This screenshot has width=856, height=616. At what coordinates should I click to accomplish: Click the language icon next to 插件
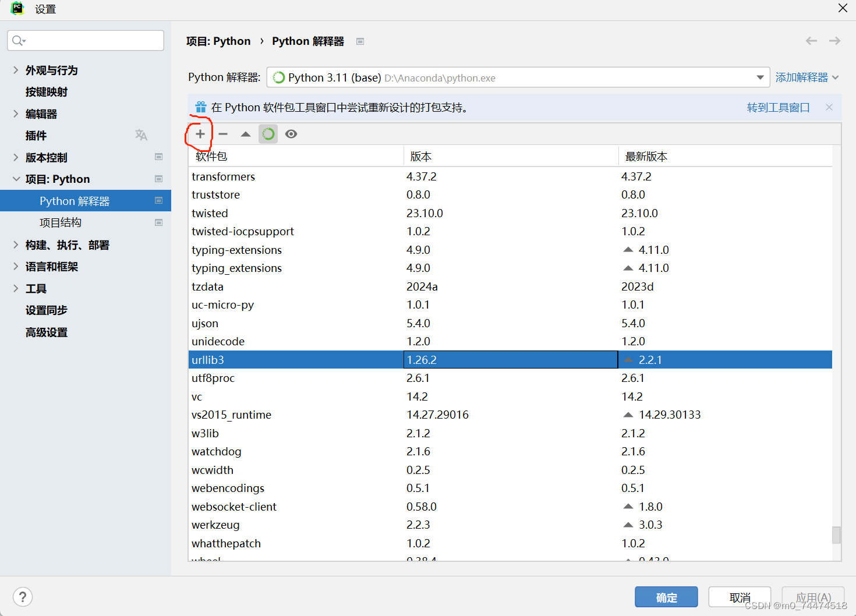coord(141,135)
